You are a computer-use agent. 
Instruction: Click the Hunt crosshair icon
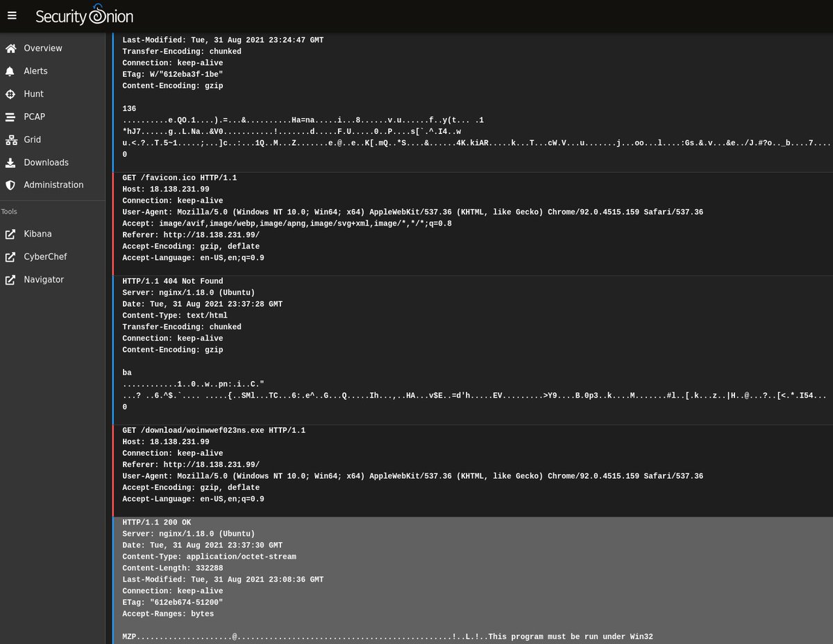[x=10, y=94]
